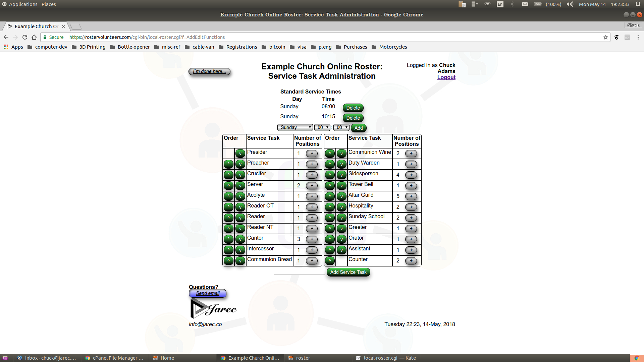
Task: Open the minutes dropdown next to the hour
Action: [341, 127]
